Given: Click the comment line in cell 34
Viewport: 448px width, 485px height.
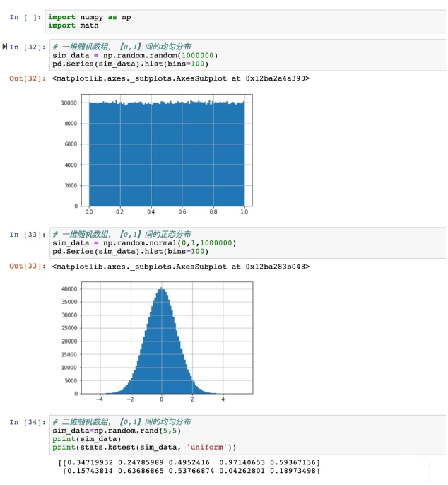Looking at the screenshot, I should point(122,422).
